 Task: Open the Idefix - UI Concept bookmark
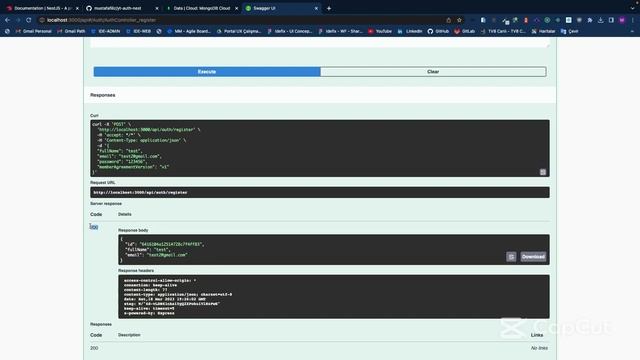tap(290, 31)
